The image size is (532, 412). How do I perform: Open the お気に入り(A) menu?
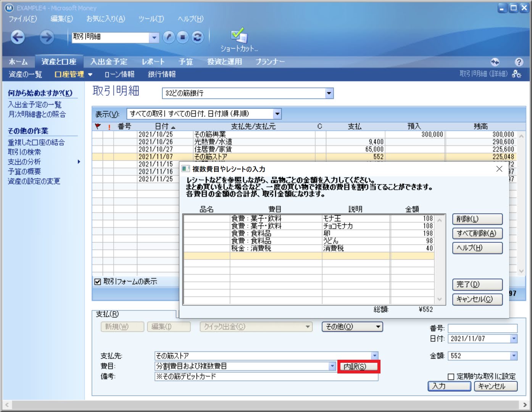click(x=106, y=19)
